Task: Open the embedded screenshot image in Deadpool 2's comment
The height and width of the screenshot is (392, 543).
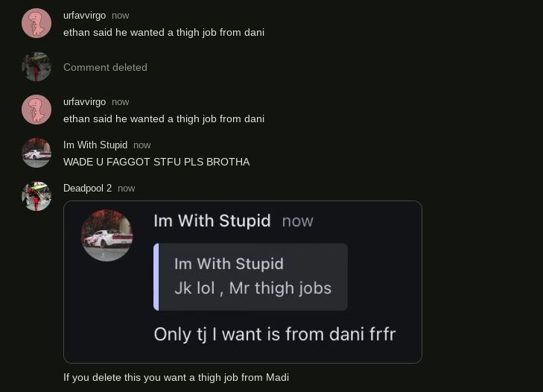Action: click(x=243, y=282)
